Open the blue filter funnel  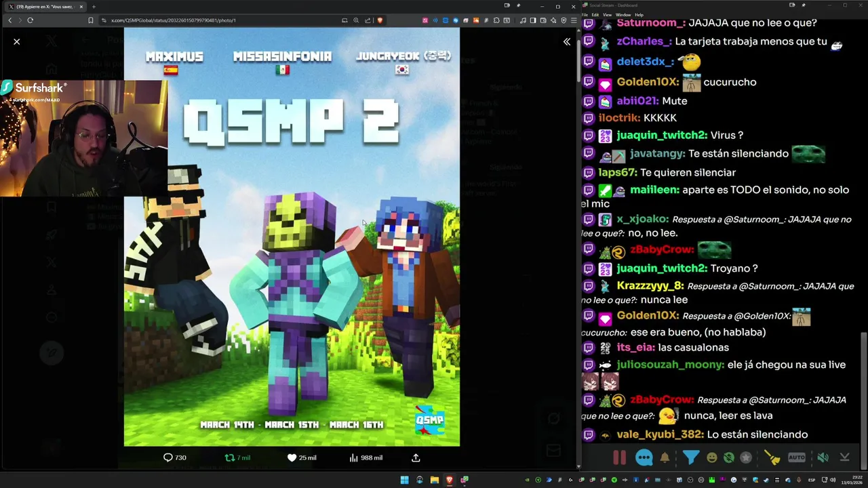[x=690, y=457]
